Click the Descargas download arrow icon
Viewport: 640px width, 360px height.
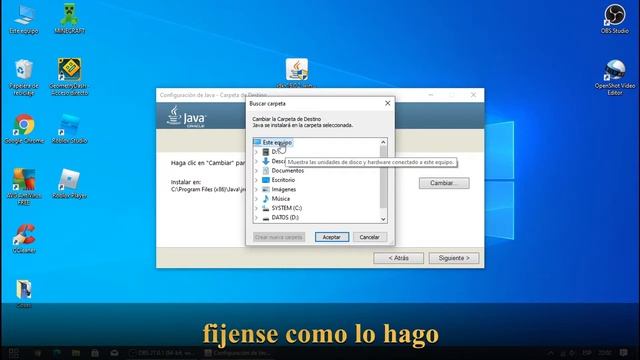(x=266, y=161)
